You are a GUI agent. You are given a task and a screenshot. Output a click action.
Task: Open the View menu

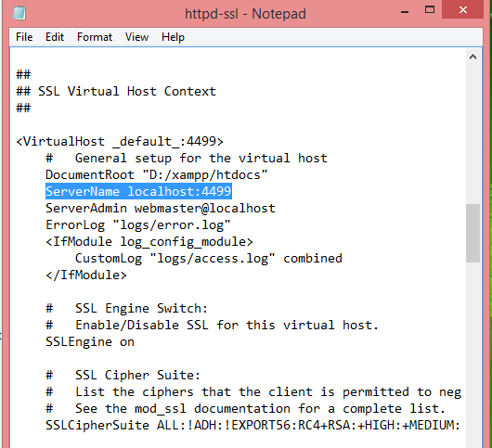(136, 37)
